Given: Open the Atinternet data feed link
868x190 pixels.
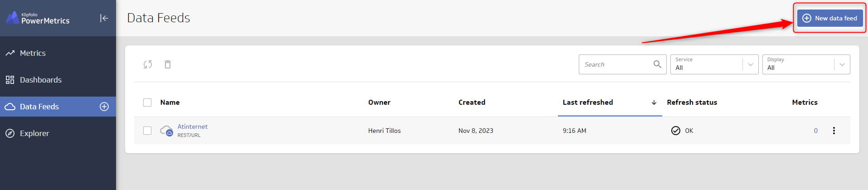Looking at the screenshot, I should pyautogui.click(x=193, y=127).
